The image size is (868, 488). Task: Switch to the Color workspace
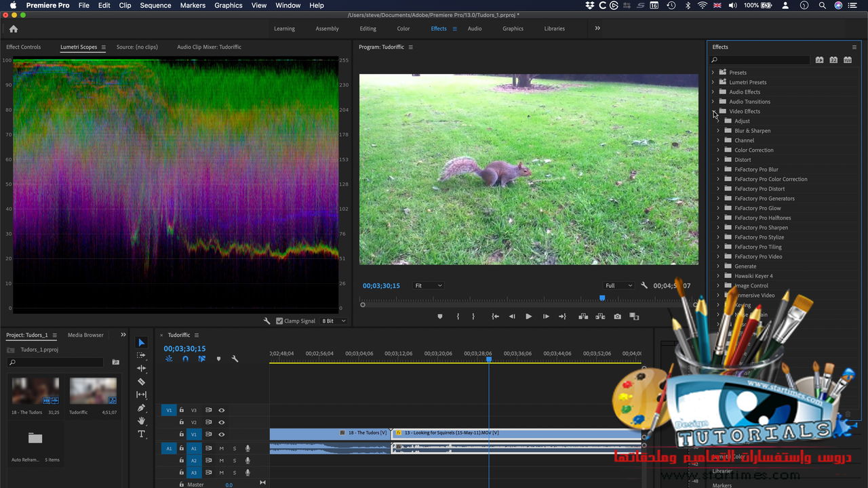click(403, 28)
